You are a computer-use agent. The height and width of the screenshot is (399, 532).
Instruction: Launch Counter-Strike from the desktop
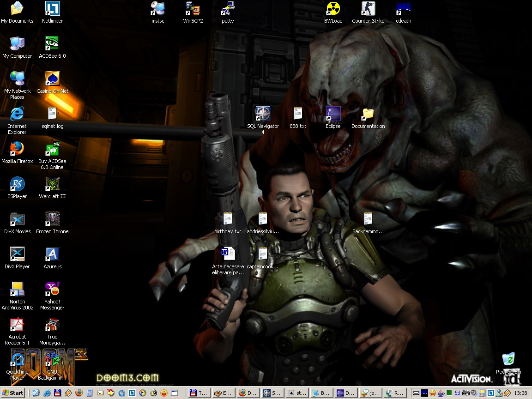tap(368, 12)
